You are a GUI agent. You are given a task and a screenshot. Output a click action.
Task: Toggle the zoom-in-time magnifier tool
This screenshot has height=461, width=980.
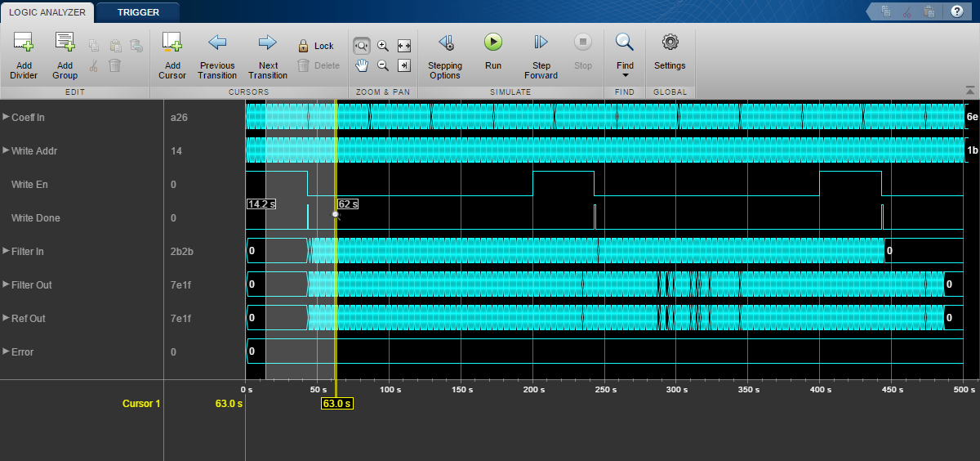coord(361,46)
